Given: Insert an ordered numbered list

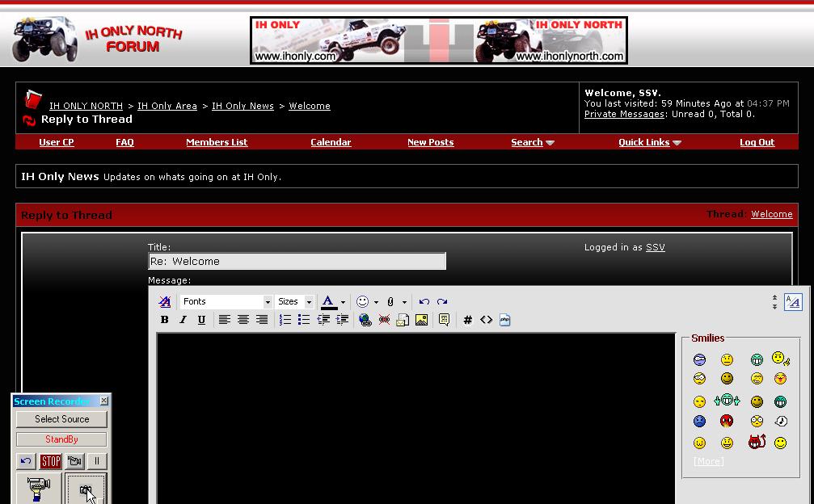Looking at the screenshot, I should point(285,320).
